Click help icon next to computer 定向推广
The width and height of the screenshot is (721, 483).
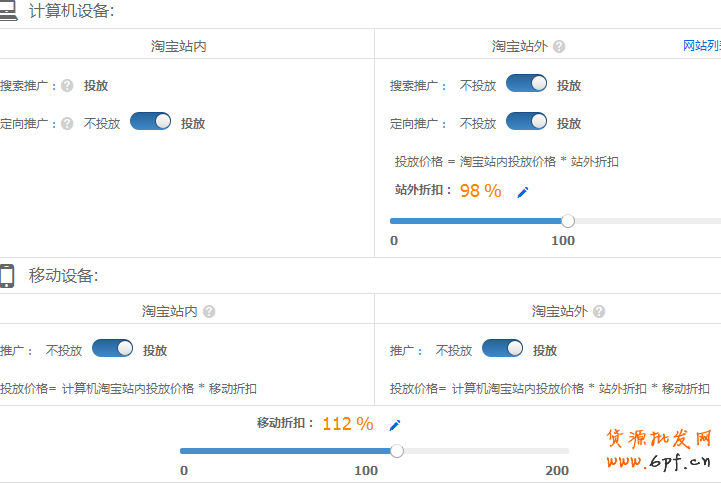click(67, 124)
